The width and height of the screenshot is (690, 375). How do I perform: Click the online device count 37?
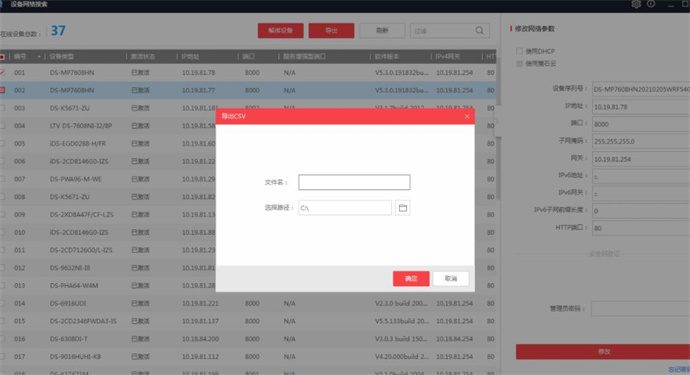point(58,31)
